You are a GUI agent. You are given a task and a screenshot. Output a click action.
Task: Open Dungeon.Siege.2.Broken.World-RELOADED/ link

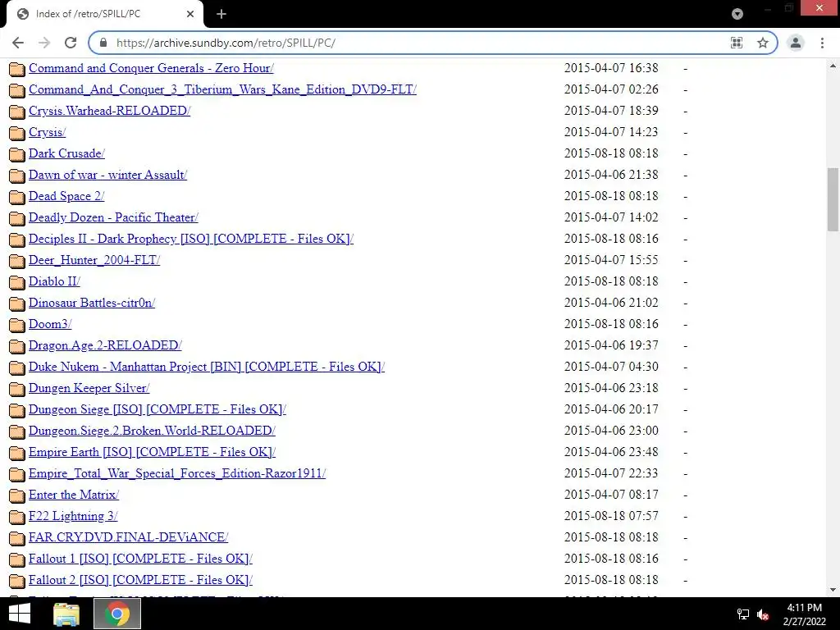tap(152, 431)
